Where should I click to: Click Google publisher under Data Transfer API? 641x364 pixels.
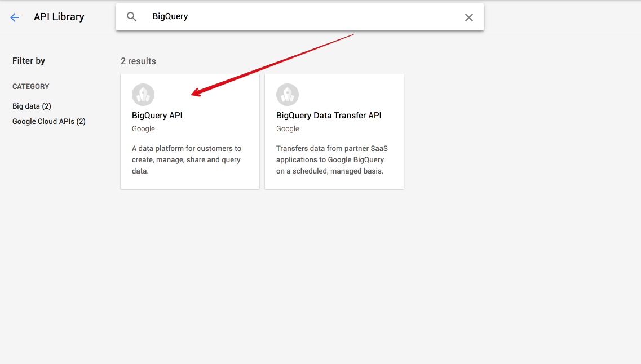point(288,128)
